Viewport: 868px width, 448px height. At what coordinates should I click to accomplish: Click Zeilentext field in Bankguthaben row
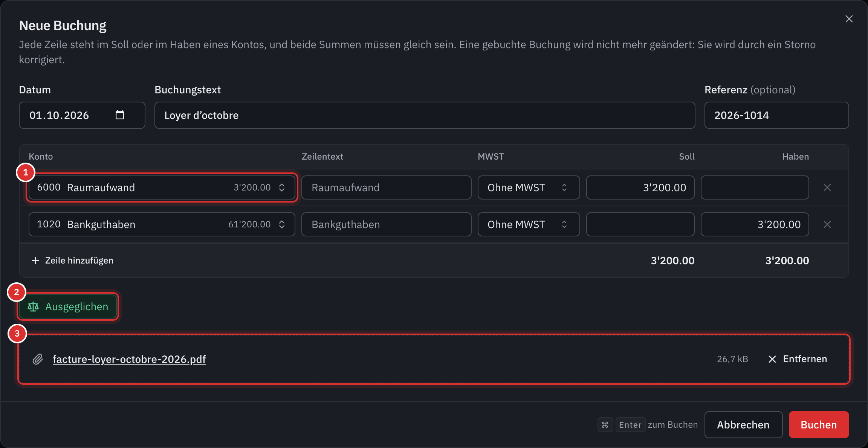coord(386,224)
